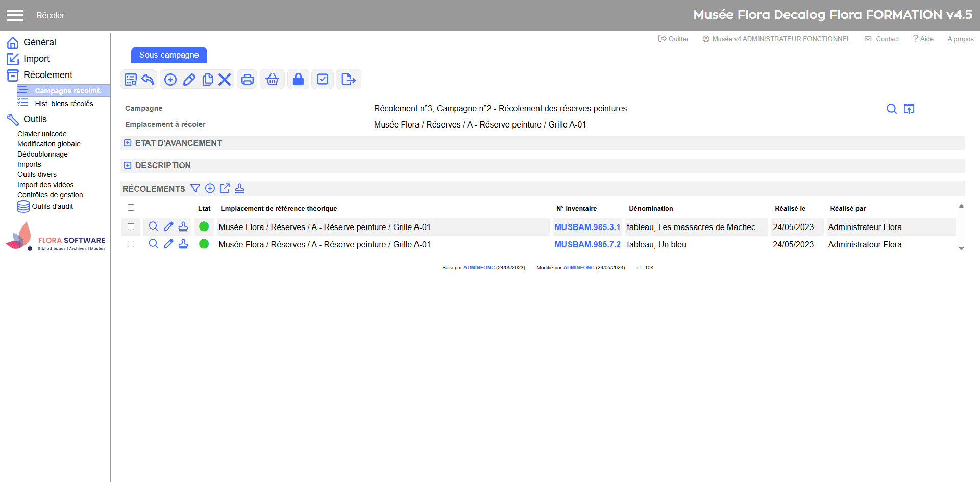The width and height of the screenshot is (980, 482).
Task: Open Hist. biens récolés menu item
Action: [x=64, y=104]
